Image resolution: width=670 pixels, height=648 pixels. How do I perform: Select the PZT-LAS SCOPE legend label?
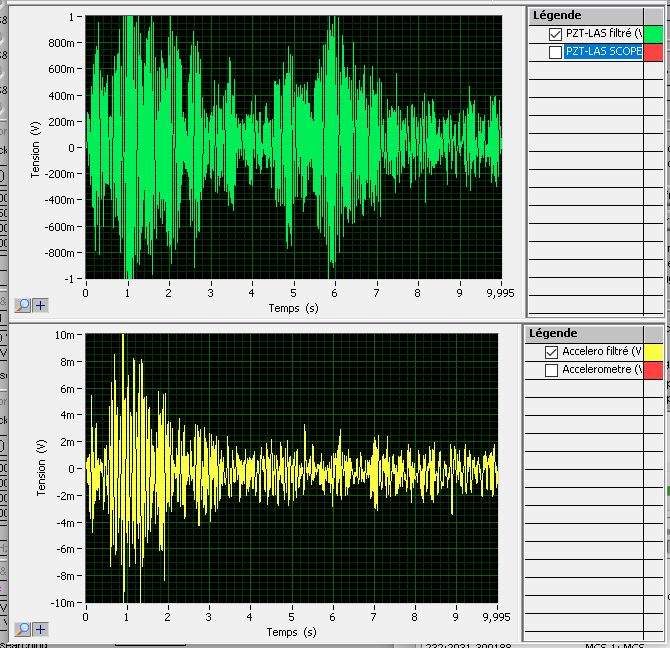pos(602,52)
